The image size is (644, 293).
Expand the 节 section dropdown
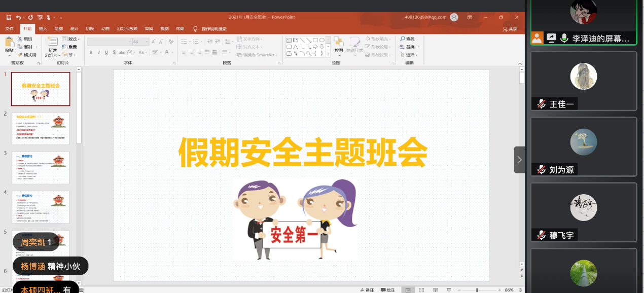point(69,55)
